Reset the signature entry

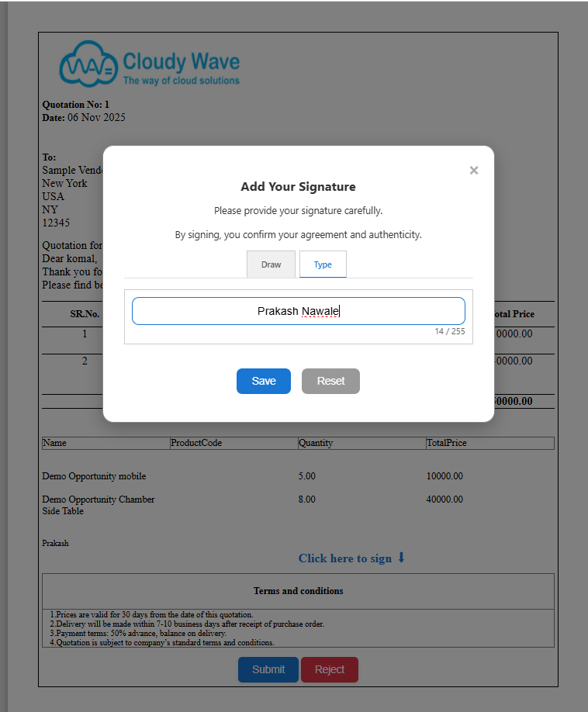330,381
